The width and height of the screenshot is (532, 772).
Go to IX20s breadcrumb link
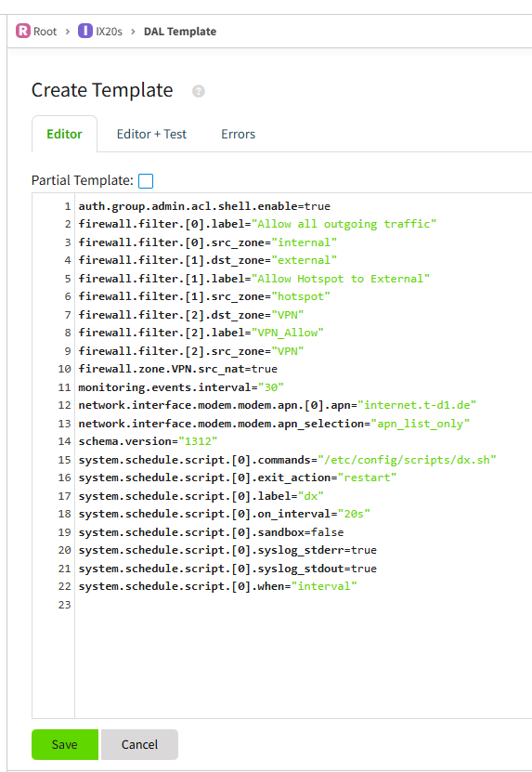tap(109, 32)
